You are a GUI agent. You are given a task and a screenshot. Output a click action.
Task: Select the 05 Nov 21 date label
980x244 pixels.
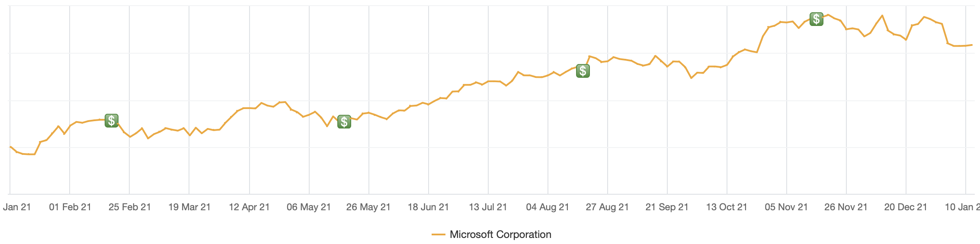click(x=786, y=207)
